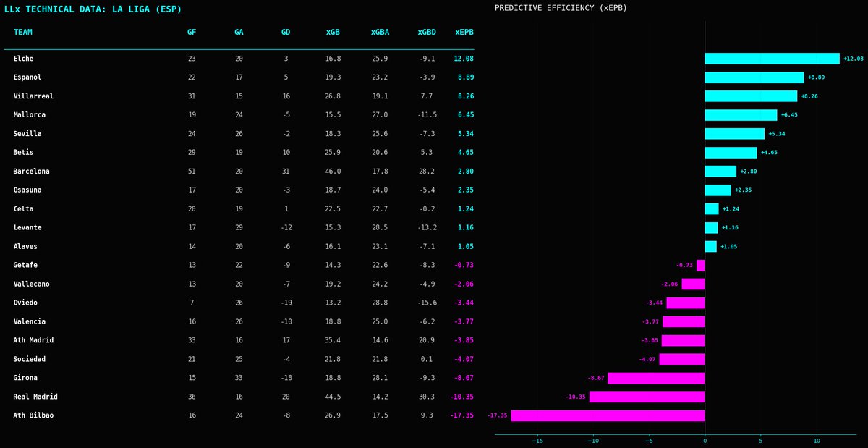Select the TEAM column header
This screenshot has width=868, height=448.
click(22, 33)
